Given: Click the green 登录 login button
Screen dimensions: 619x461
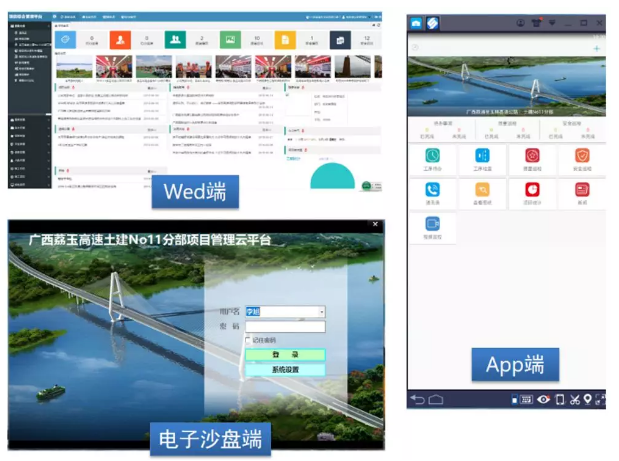Looking at the screenshot, I should tap(285, 354).
